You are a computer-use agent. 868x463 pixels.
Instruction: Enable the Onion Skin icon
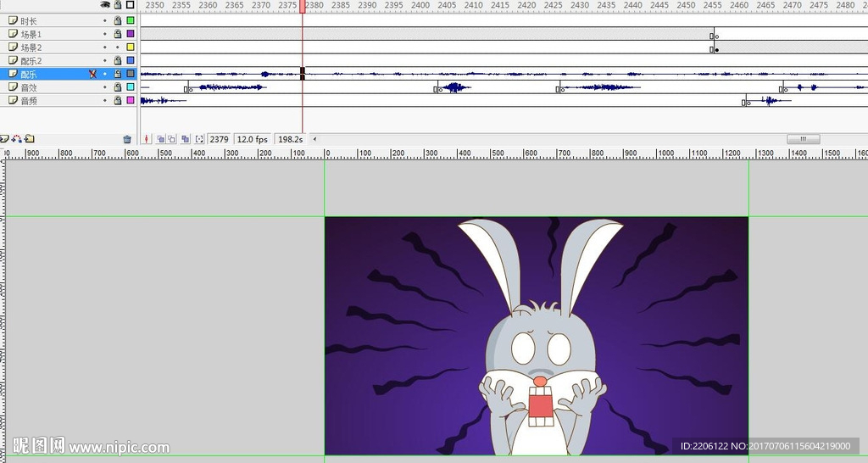tap(160, 139)
